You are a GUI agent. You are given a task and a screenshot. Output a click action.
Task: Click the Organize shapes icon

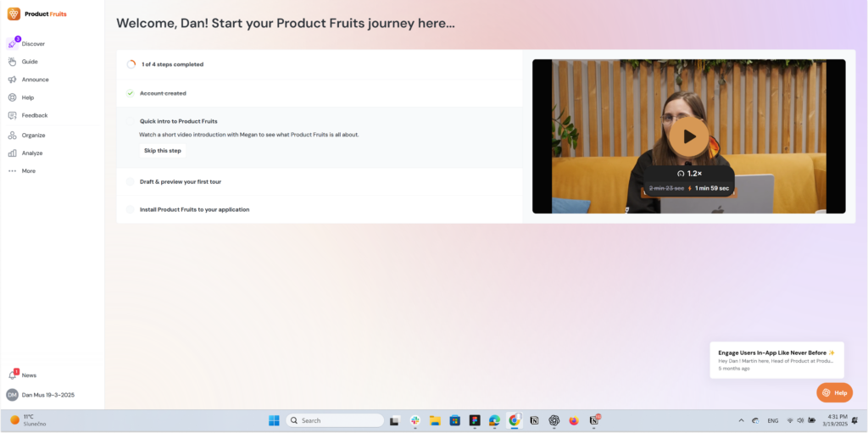13,136
